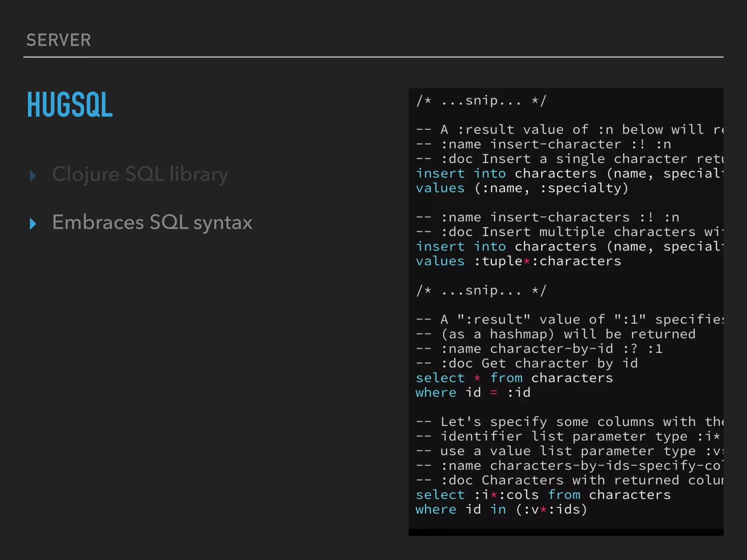The width and height of the screenshot is (747, 560).
Task: Select the 'Embraces SQL syntax' bullet text
Action: [152, 223]
